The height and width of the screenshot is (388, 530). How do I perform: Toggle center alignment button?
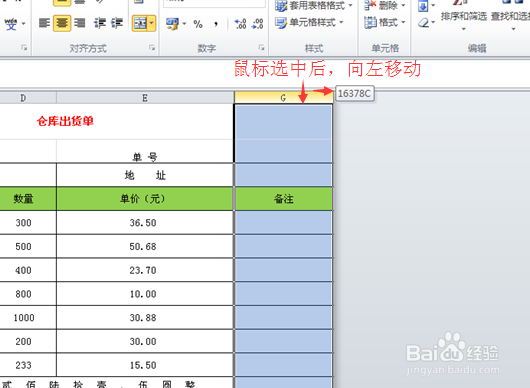pos(62,23)
